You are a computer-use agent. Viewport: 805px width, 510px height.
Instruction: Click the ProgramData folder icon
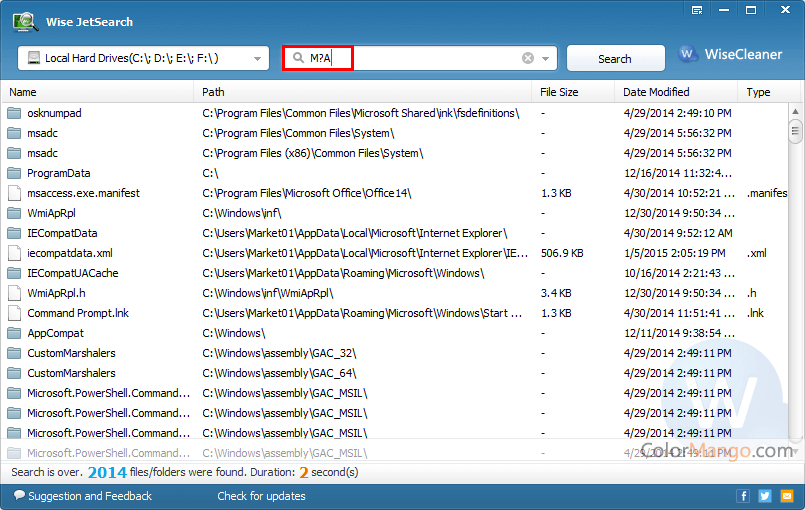pyautogui.click(x=14, y=173)
